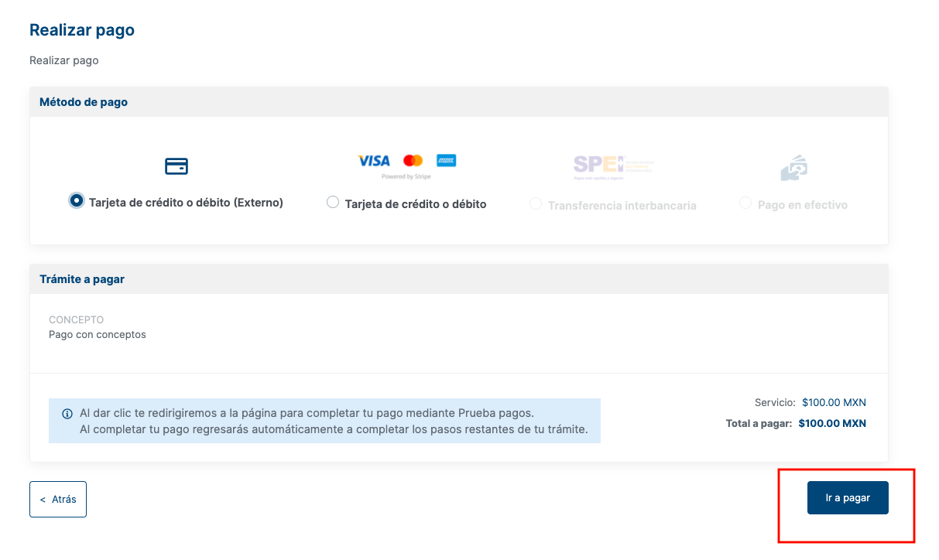The height and width of the screenshot is (560, 939).
Task: Select the Pago en efectivo radio button
Action: [x=745, y=203]
